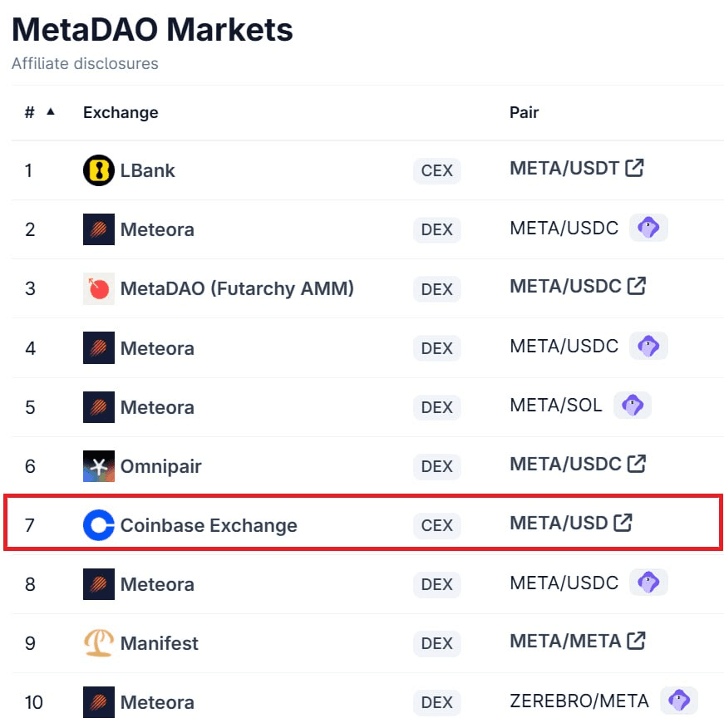Click the MetaDAO Futarchy AMM logo
Screen dimensions: 724x728
pos(98,288)
